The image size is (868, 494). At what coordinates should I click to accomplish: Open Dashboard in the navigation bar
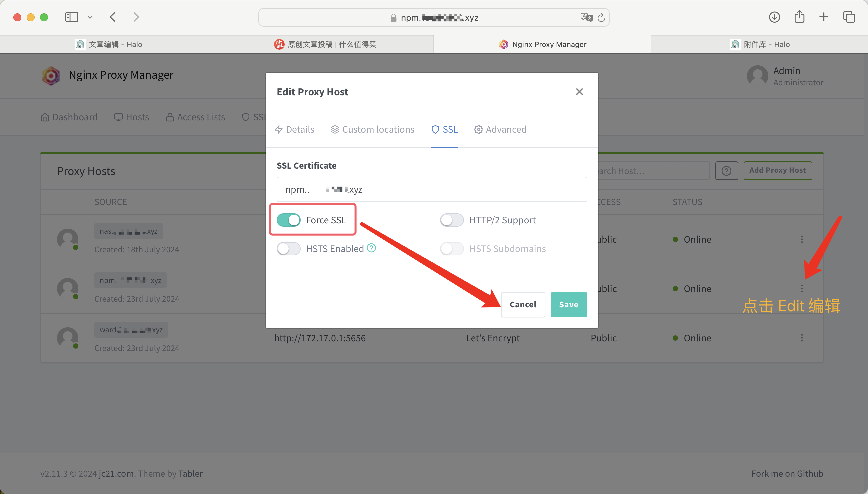pos(69,117)
